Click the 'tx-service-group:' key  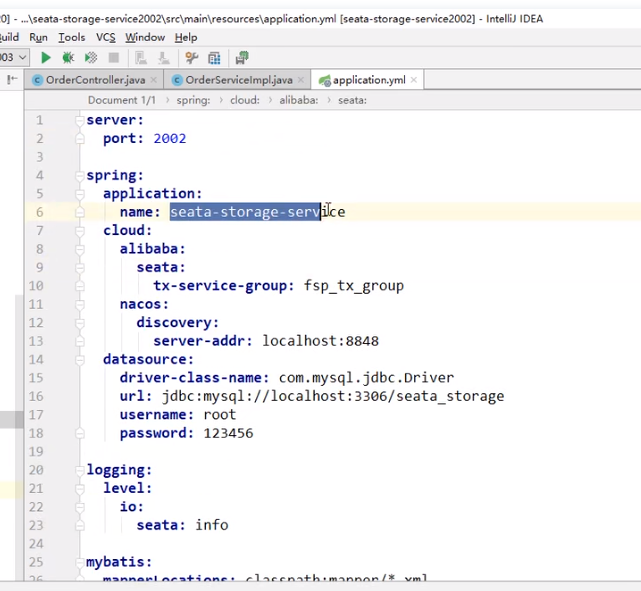(224, 286)
